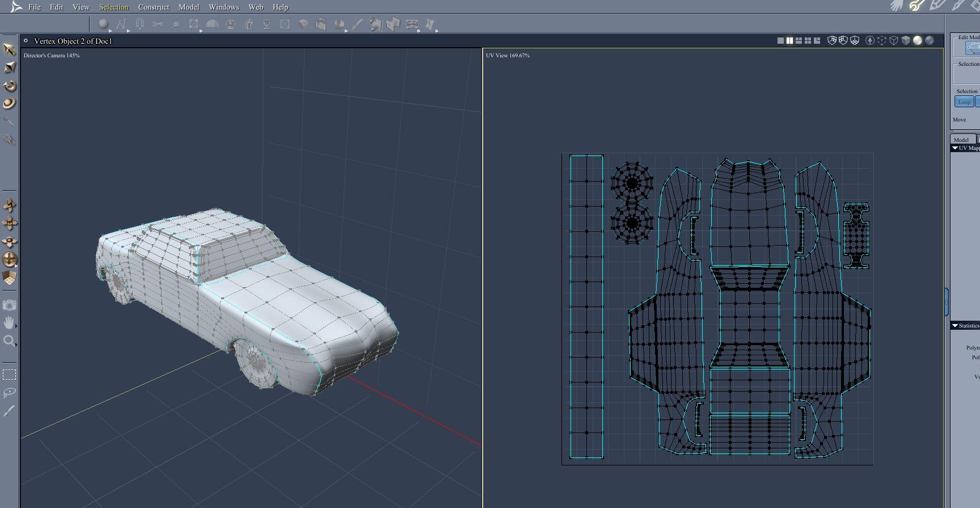The width and height of the screenshot is (980, 508).
Task: Choose the rectangle marquee selection tool
Action: click(x=9, y=375)
